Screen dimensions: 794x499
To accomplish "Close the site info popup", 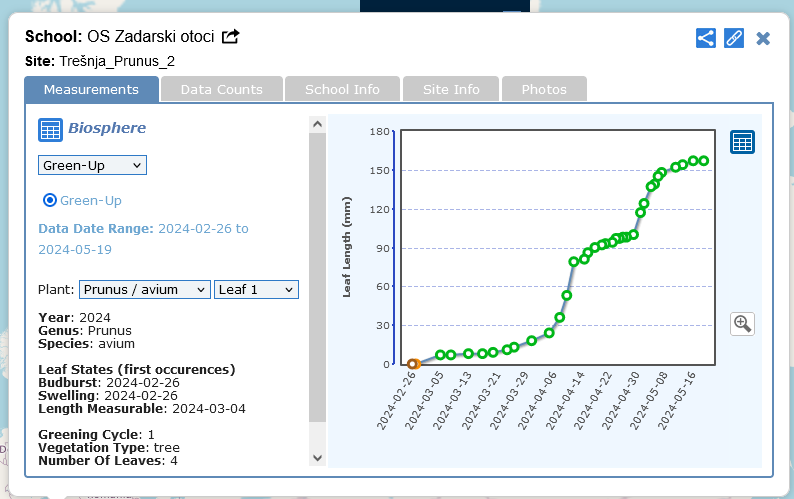I will (763, 38).
